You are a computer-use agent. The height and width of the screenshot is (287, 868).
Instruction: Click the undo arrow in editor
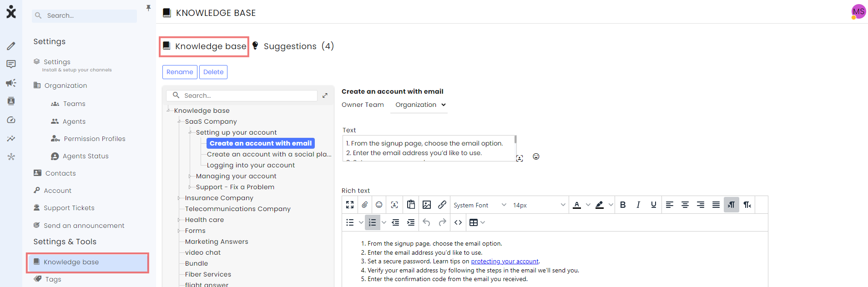point(426,222)
